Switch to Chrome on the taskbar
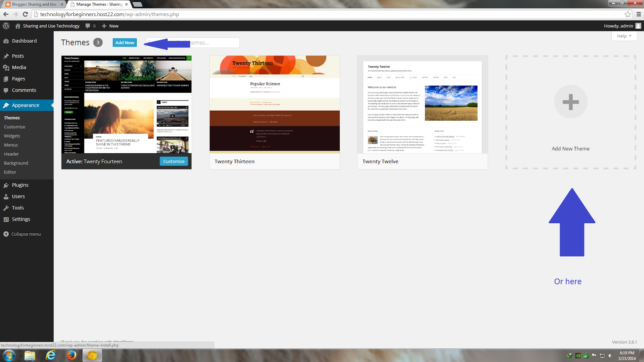644x362 pixels. (x=93, y=356)
